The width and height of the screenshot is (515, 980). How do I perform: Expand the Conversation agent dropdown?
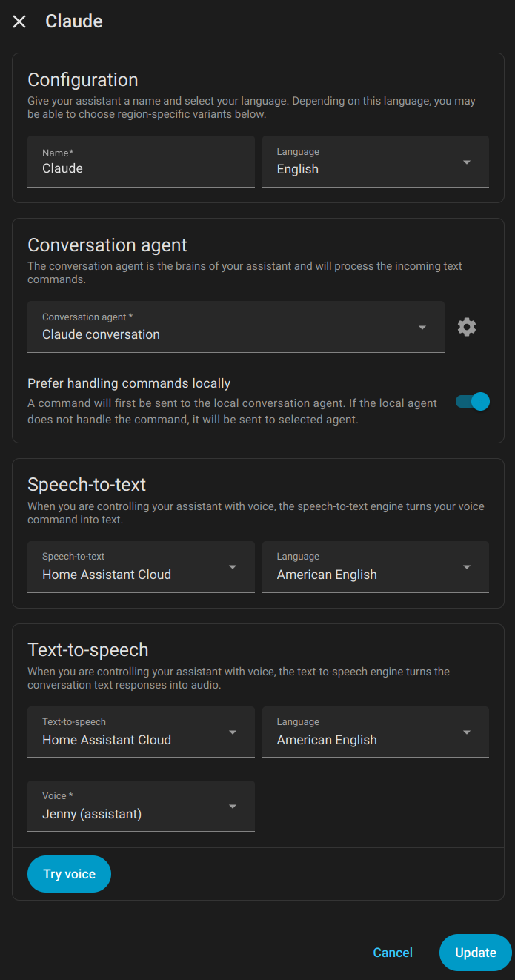[x=236, y=327]
